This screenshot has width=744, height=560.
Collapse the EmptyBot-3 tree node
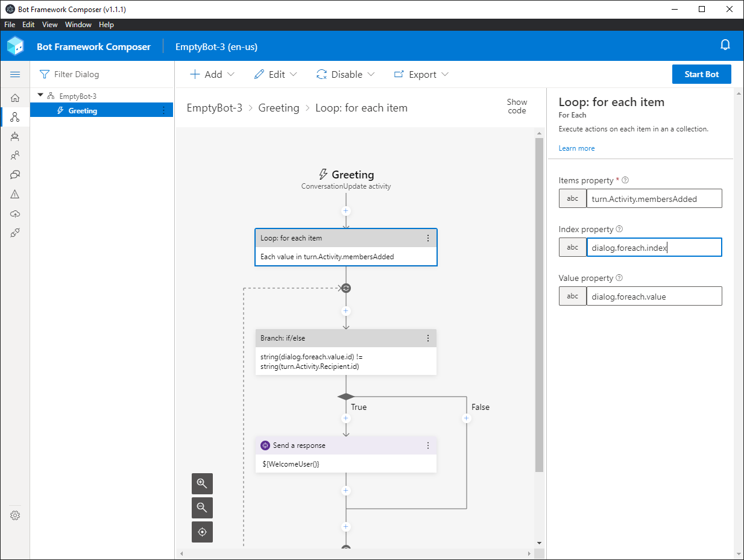[x=40, y=95]
